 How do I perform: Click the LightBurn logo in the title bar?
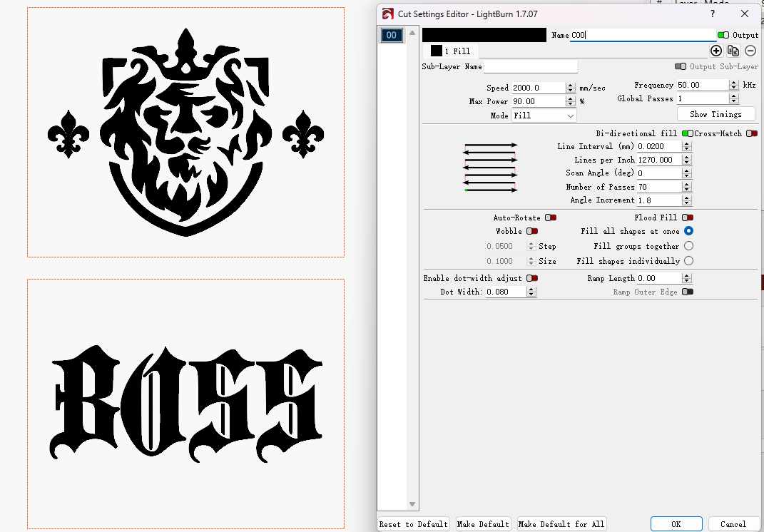(x=388, y=14)
